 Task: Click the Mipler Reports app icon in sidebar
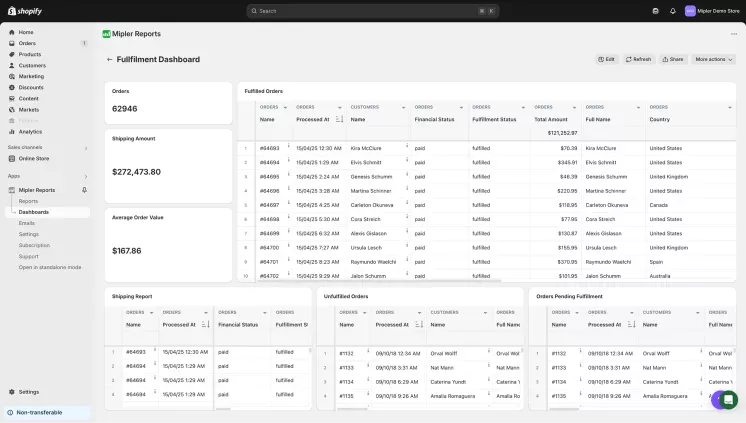12,190
